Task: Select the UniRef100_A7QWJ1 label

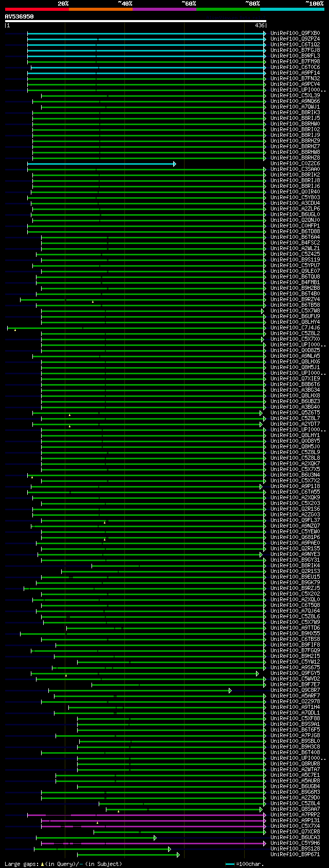Action: click(295, 107)
